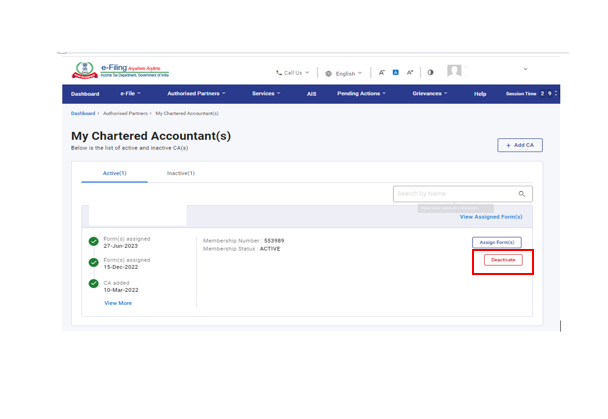Increase font size with A+ icon
Viewport: 608px width, 419px height.
pos(409,72)
